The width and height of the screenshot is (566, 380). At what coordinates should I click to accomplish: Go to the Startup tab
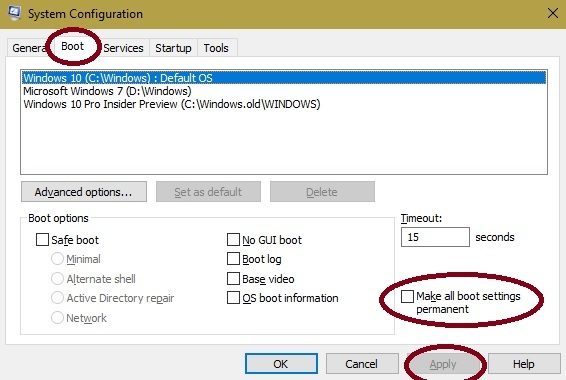click(x=173, y=48)
